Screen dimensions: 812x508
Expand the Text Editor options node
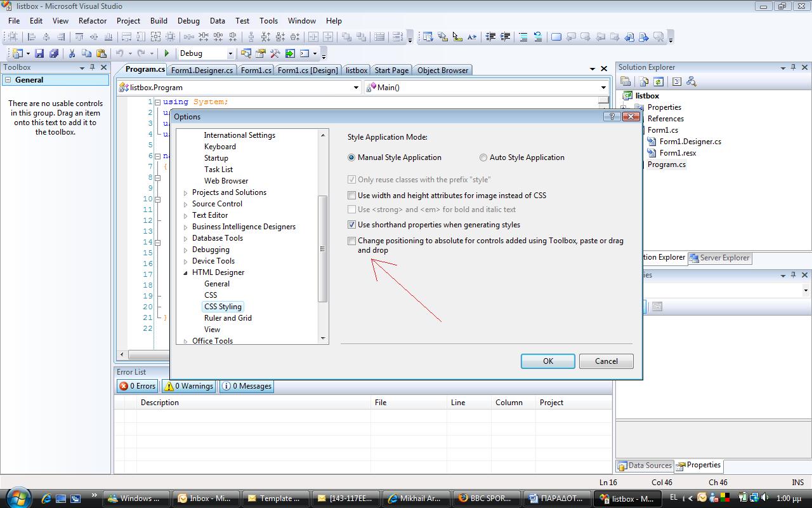[185, 216]
